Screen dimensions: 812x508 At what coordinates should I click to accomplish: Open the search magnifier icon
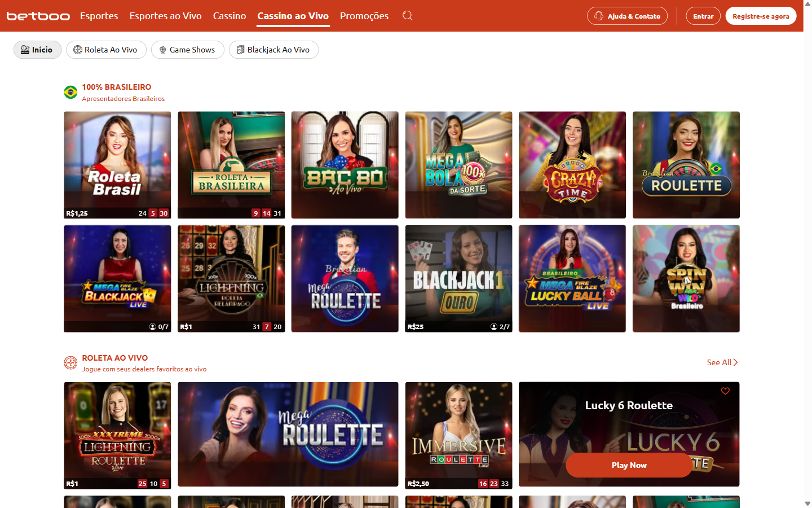408,16
